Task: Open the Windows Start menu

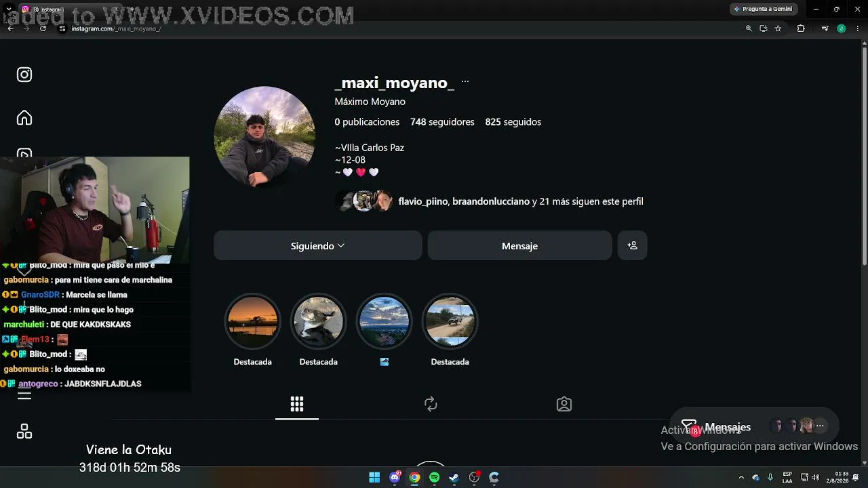Action: coord(374,477)
